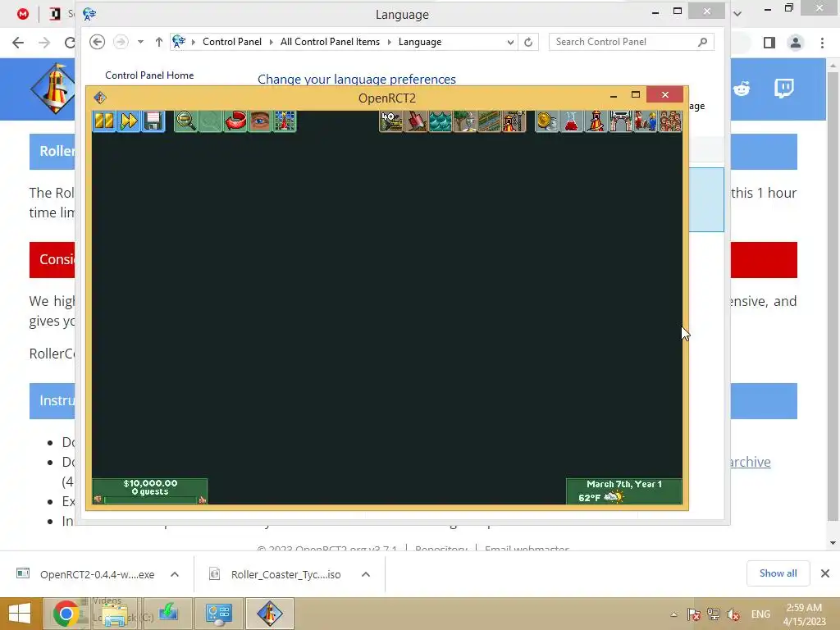Click 'Control Panel' breadcrumb
The height and width of the screenshot is (630, 840).
point(232,42)
